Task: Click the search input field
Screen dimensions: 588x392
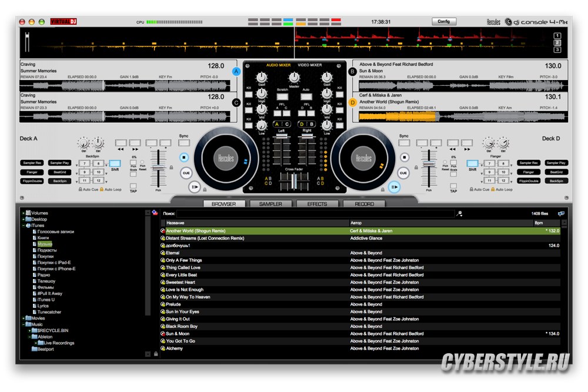Action: [x=315, y=213]
